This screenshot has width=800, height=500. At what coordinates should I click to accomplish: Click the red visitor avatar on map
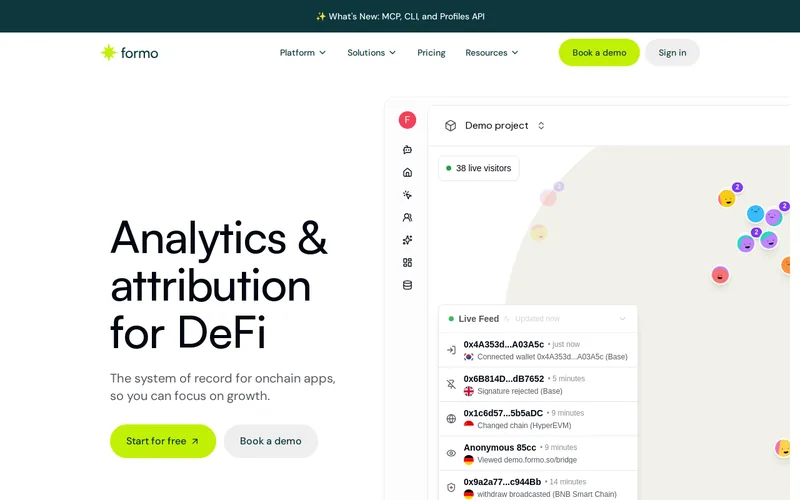(720, 275)
